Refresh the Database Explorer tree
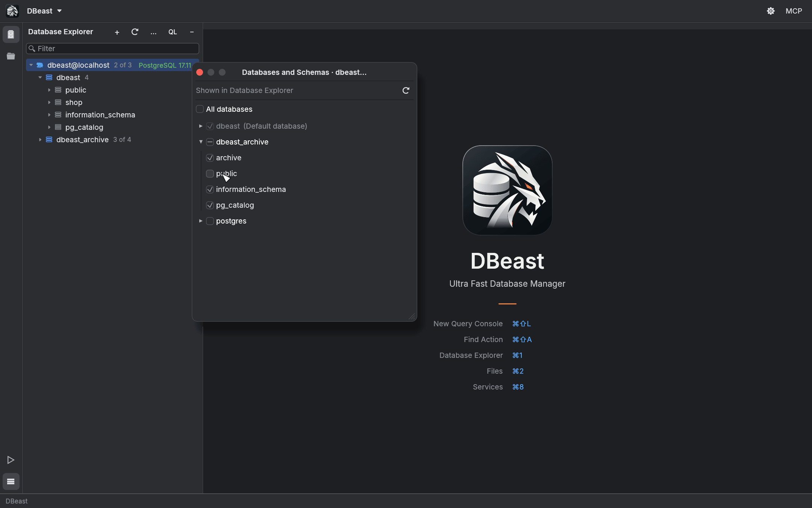Image resolution: width=812 pixels, height=508 pixels. pos(135,32)
